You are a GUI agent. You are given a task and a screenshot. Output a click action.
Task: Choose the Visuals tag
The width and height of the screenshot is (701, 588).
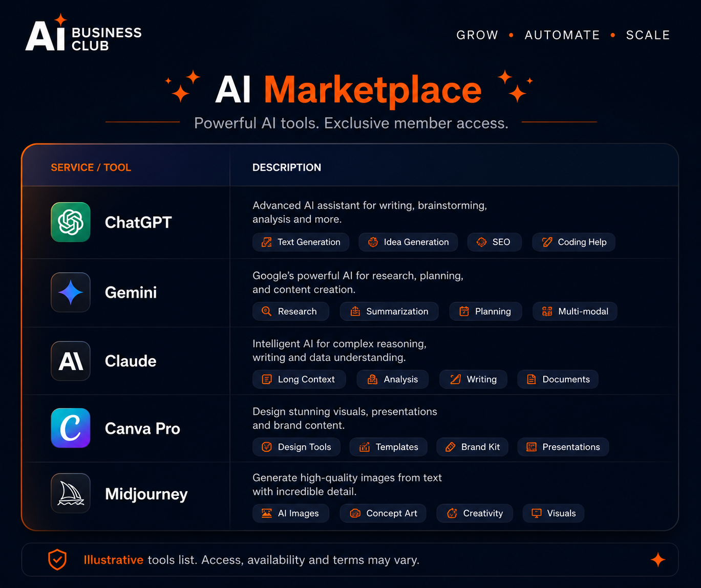pyautogui.click(x=554, y=513)
